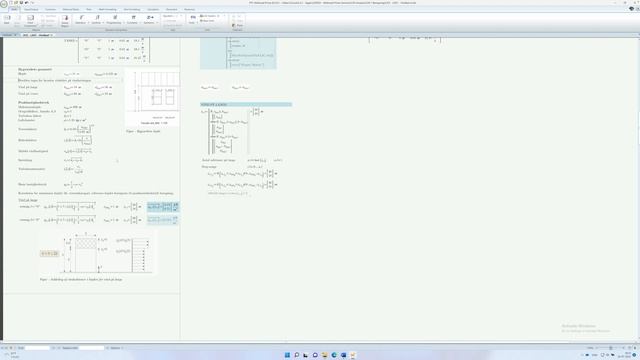Viewport: 640px width, 360px height.
Task: Select the Mathcad icon on taskbar
Action: [x=353, y=355]
